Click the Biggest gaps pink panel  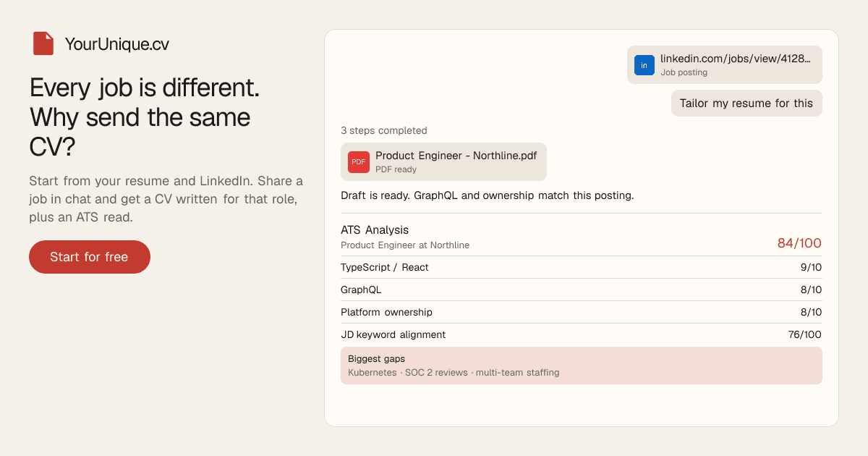coord(582,366)
